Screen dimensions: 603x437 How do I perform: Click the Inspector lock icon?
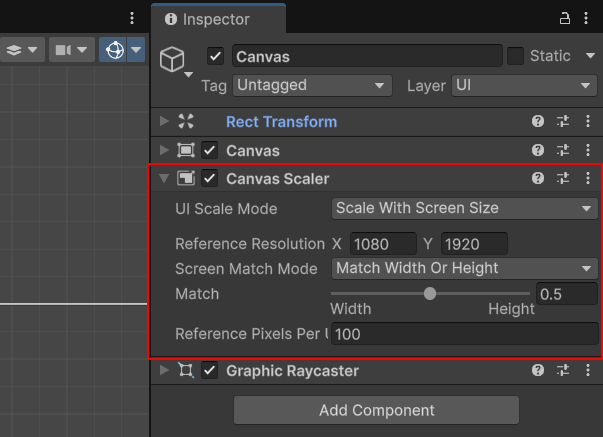click(564, 18)
